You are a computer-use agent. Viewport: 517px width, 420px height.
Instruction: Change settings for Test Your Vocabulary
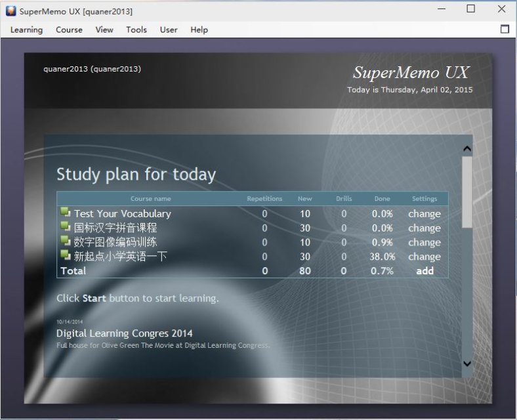424,214
